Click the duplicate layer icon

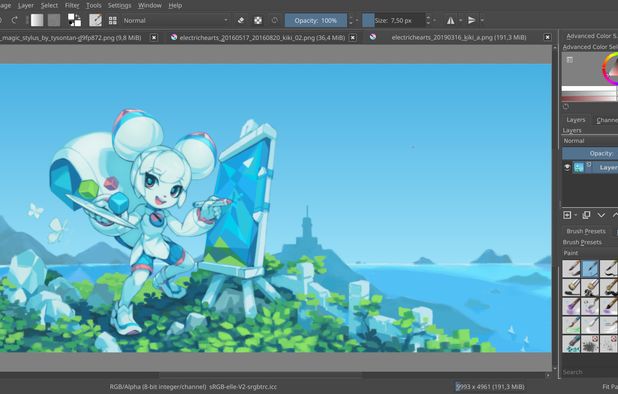586,215
